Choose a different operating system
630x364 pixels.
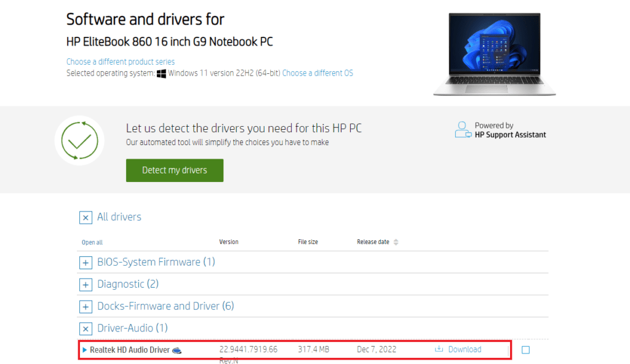[x=317, y=73]
